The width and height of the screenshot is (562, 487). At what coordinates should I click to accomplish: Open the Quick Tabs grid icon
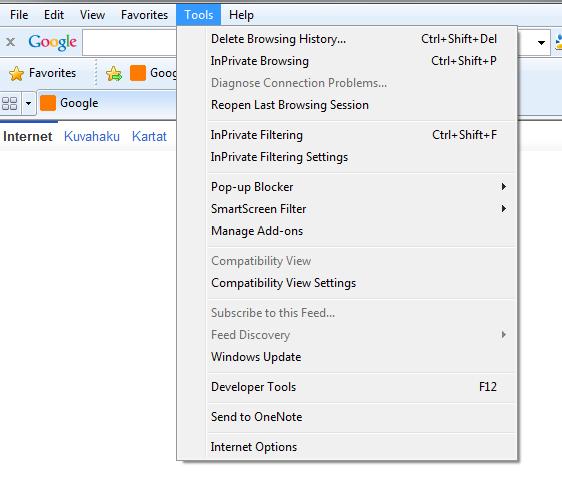[10, 104]
